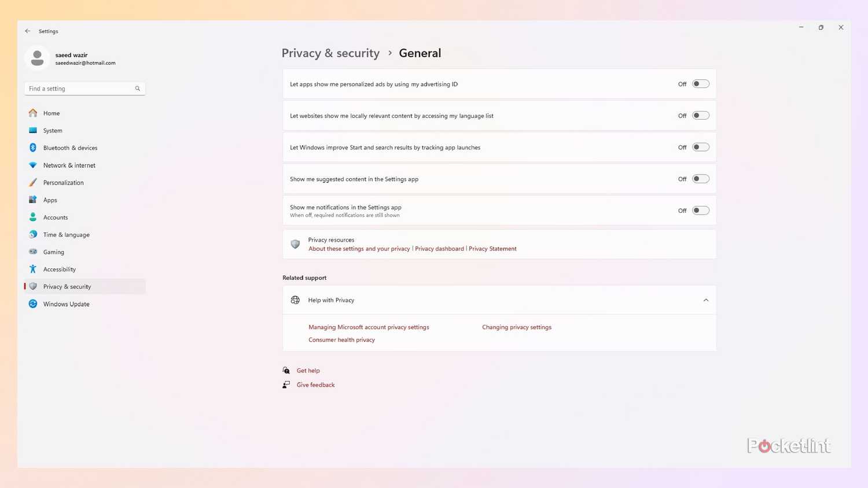The height and width of the screenshot is (488, 868).
Task: Turn on notifications in the Settings app
Action: tap(700, 210)
